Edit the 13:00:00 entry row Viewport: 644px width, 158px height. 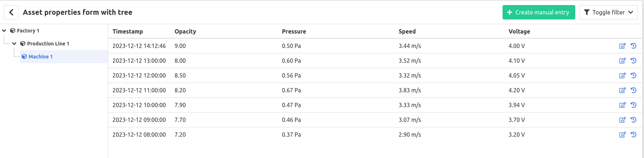pos(622,61)
